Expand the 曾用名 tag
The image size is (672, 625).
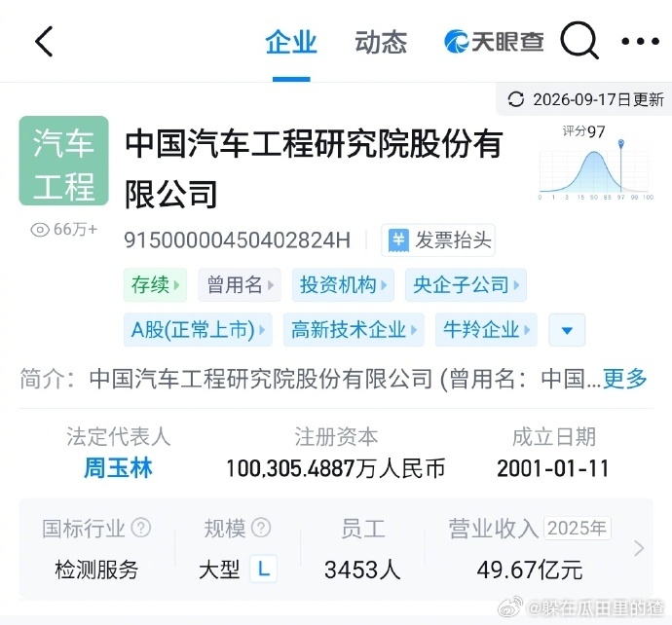click(x=240, y=285)
